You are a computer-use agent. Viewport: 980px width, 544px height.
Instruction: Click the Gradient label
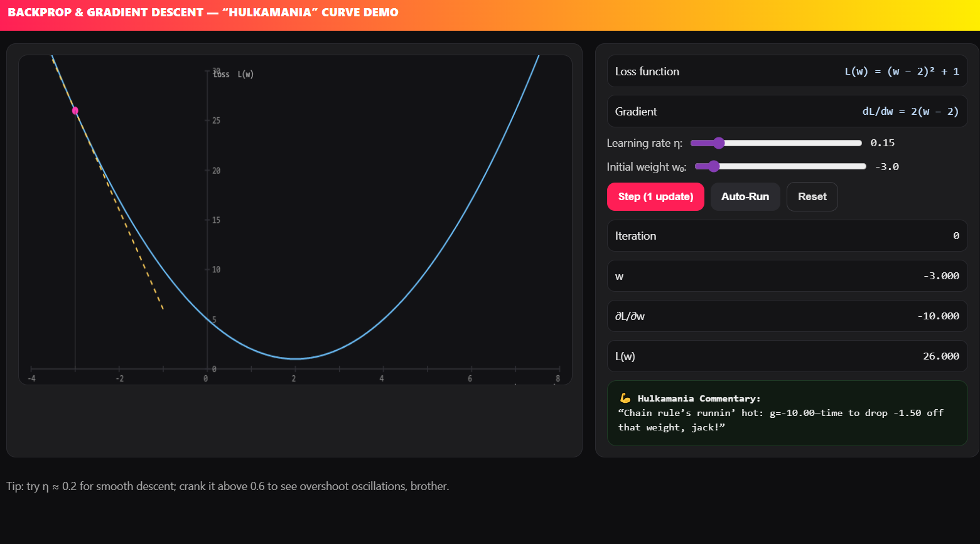[x=636, y=112]
